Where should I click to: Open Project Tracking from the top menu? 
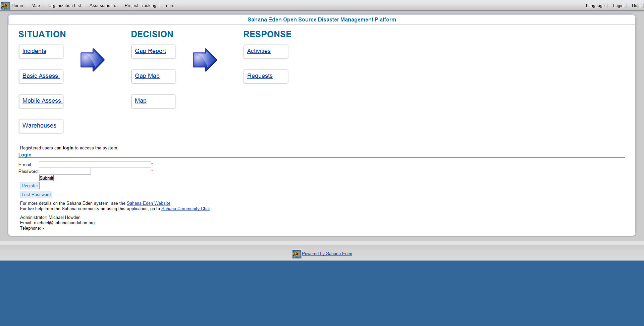click(x=140, y=6)
